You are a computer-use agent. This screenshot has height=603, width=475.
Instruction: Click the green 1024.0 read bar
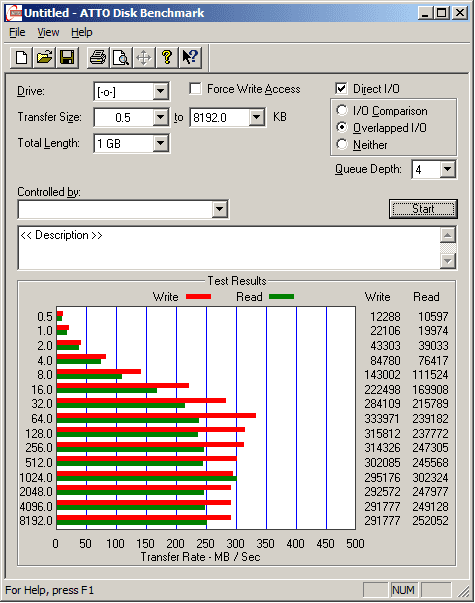[x=147, y=479]
